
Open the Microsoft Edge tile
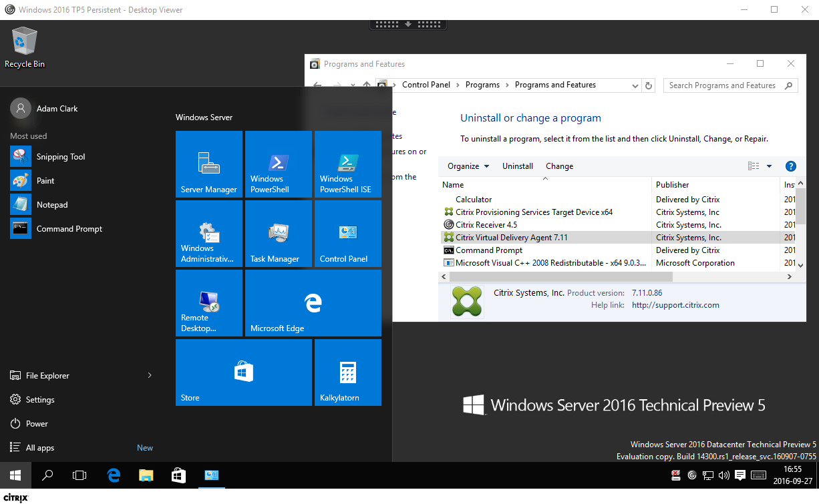(x=313, y=302)
